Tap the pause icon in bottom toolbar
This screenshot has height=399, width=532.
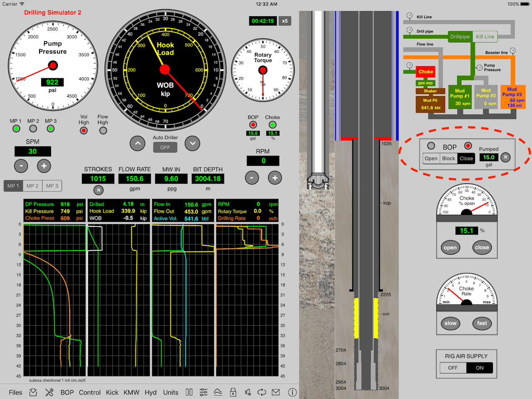pyautogui.click(x=189, y=392)
